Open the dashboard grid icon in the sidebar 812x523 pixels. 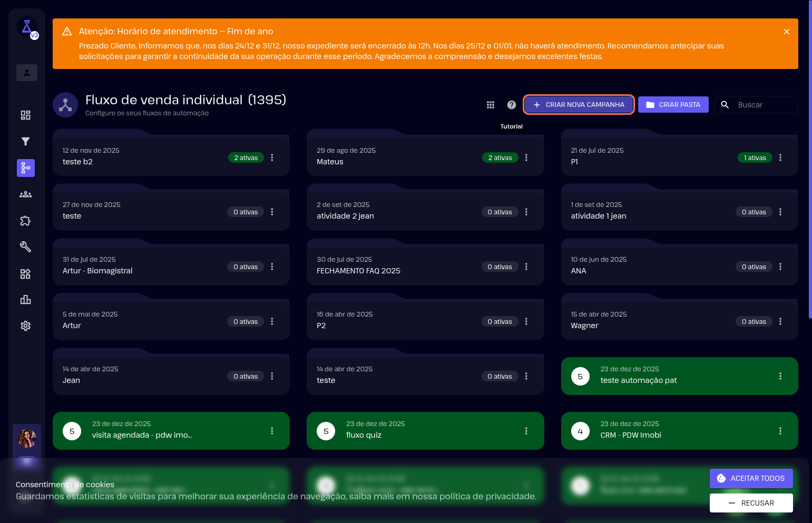[25, 115]
